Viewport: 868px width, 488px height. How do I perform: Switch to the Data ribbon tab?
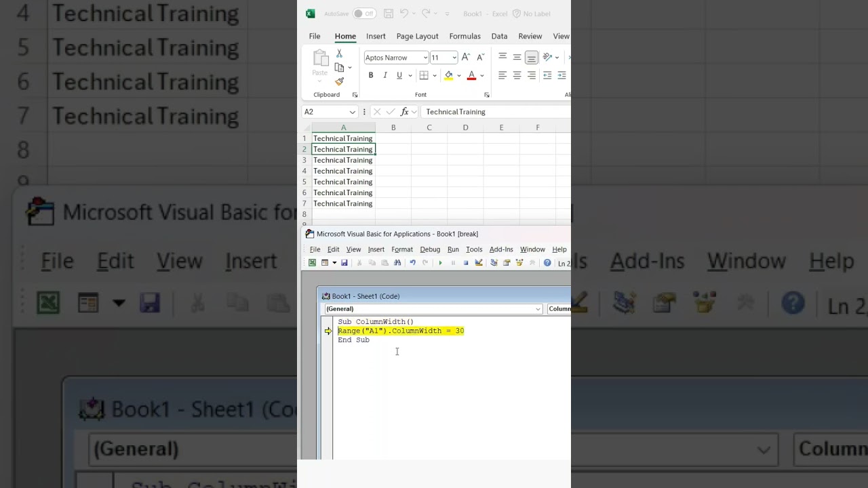tap(499, 36)
